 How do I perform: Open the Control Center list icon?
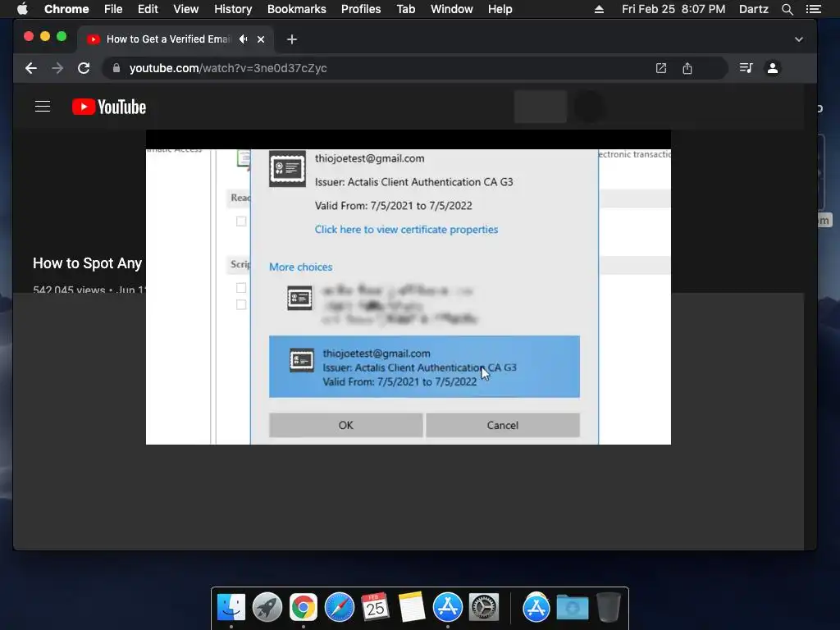pyautogui.click(x=814, y=9)
